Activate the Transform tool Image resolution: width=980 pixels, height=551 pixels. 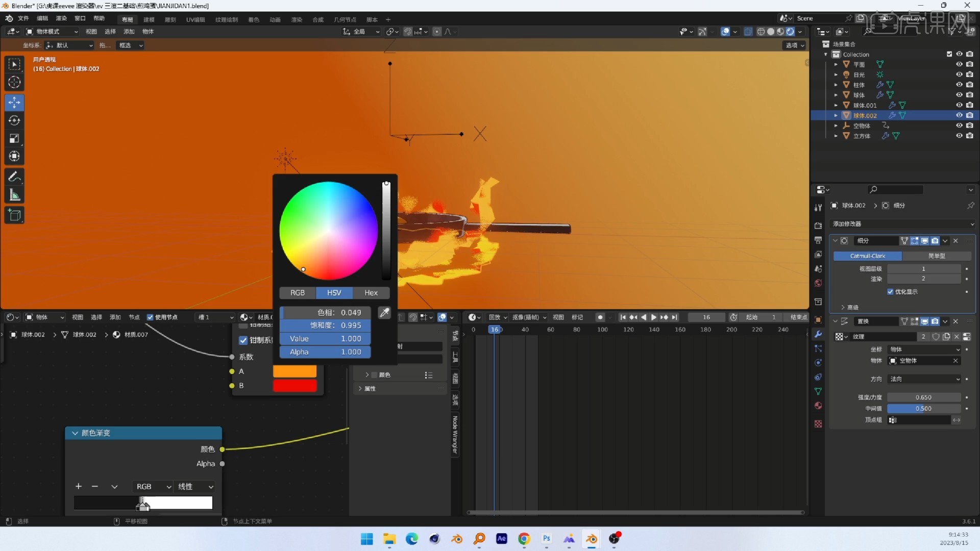[14, 156]
